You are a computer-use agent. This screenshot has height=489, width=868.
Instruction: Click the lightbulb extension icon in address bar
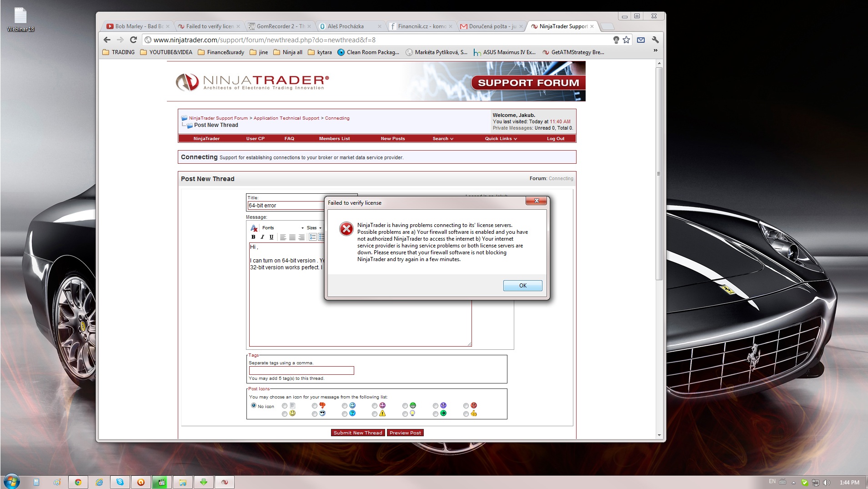tap(616, 40)
